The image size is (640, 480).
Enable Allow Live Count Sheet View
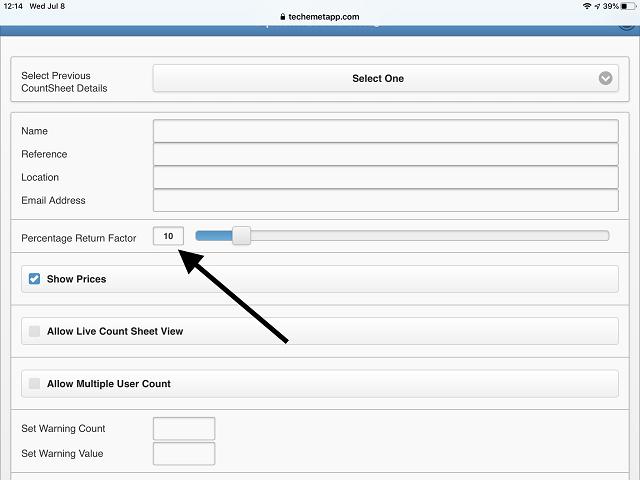[35, 331]
